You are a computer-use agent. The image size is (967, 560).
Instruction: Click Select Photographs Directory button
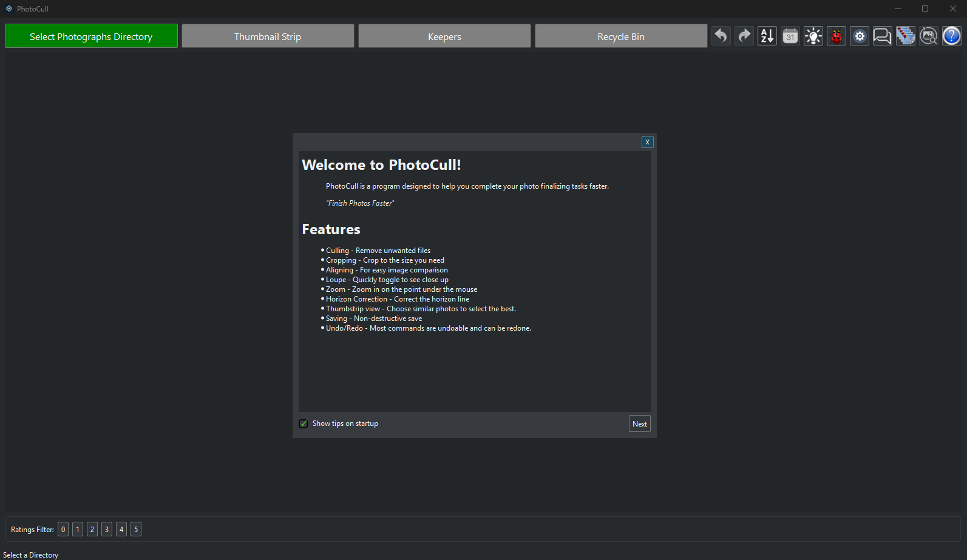[91, 36]
